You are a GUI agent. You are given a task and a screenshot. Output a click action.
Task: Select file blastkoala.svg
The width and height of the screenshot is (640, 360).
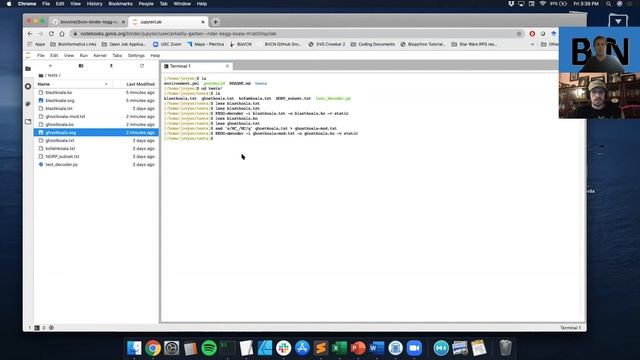pyautogui.click(x=96, y=100)
